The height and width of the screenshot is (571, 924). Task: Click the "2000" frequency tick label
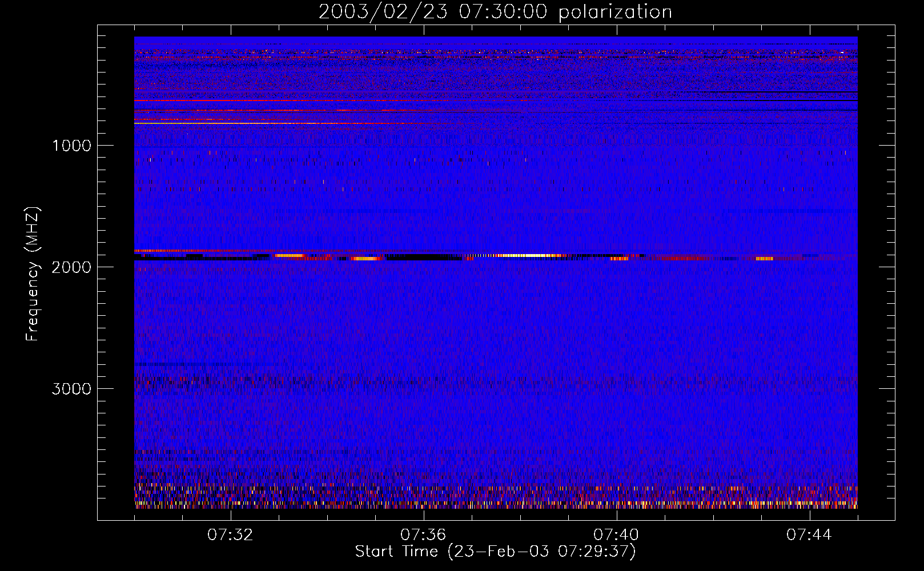coord(71,267)
